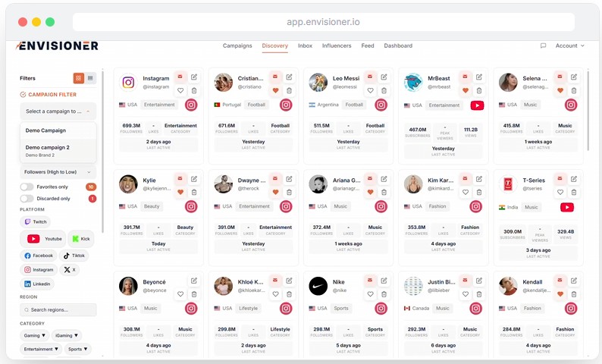This screenshot has height=364, width=602.
Task: Enable the Discarded only toggle
Action: click(x=27, y=199)
